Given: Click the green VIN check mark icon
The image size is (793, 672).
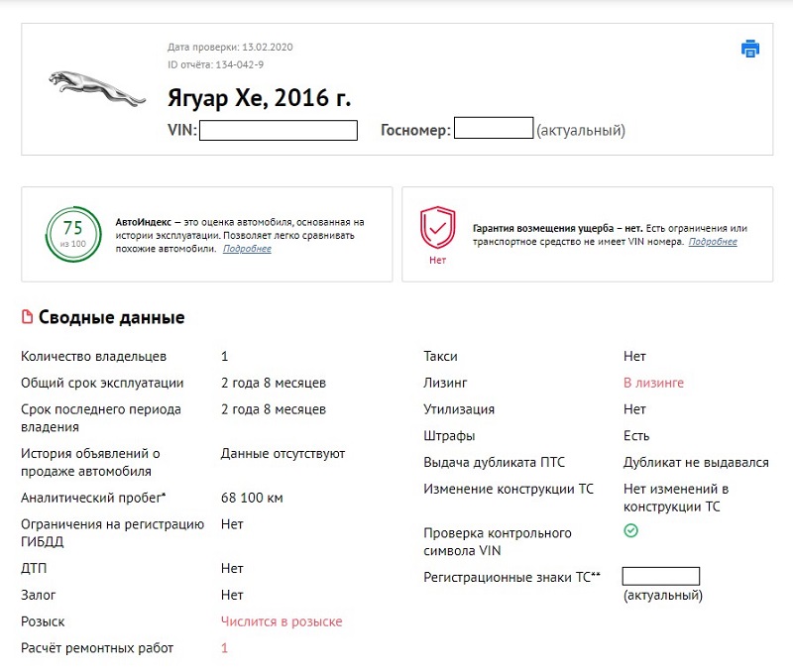Looking at the screenshot, I should click(x=630, y=530).
